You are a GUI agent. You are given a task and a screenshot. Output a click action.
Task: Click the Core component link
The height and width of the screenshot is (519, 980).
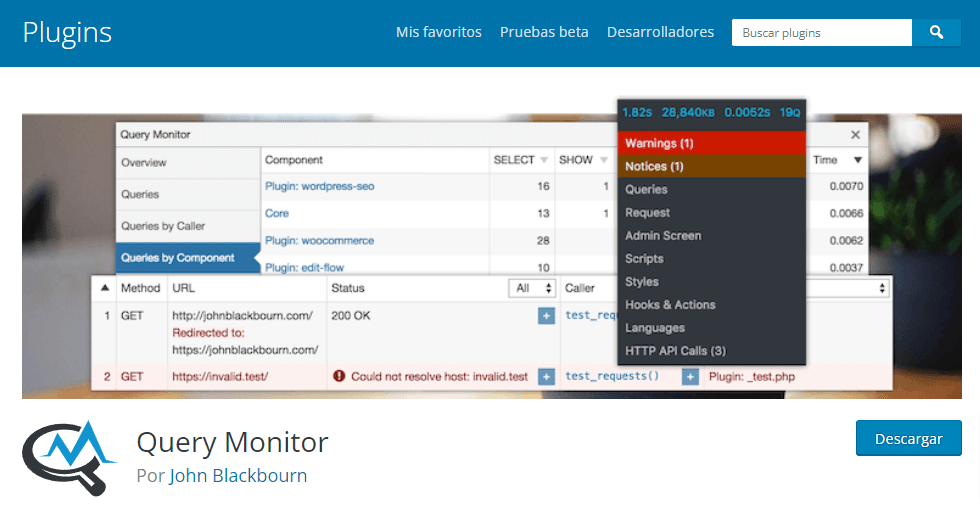[x=277, y=213]
